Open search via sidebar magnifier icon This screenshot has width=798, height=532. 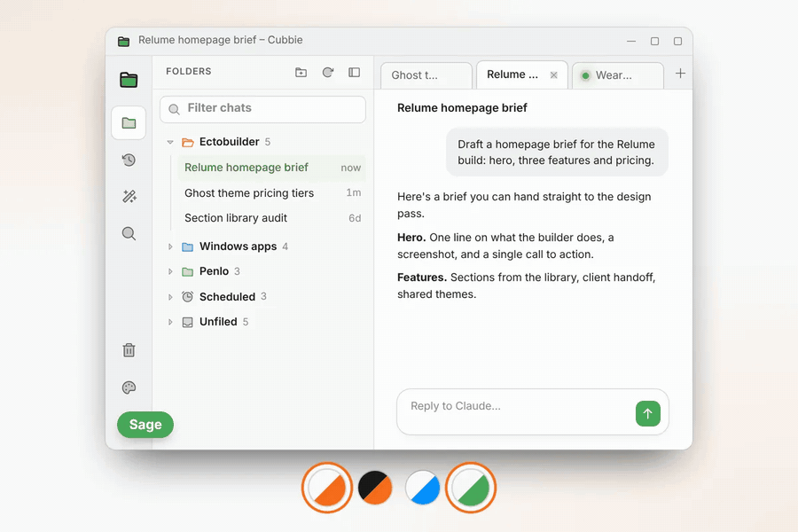pos(129,234)
